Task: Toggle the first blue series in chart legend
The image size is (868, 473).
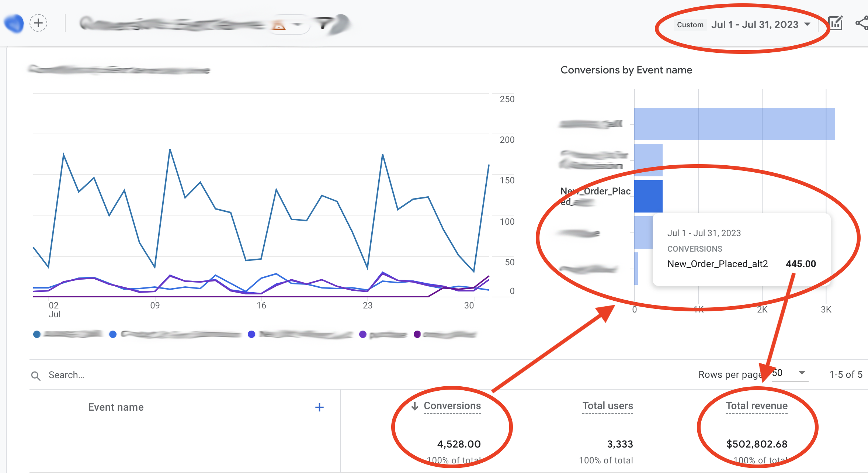Action: (x=37, y=334)
